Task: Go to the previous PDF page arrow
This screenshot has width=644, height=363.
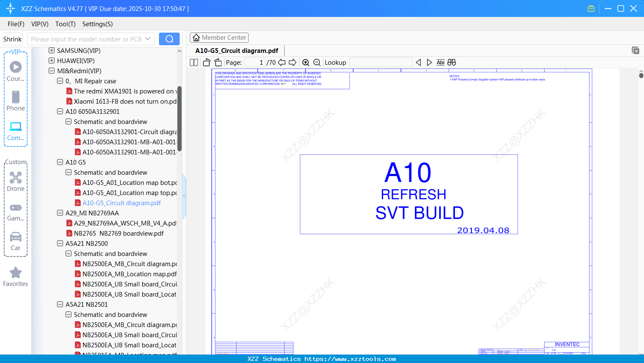Action: point(282,63)
